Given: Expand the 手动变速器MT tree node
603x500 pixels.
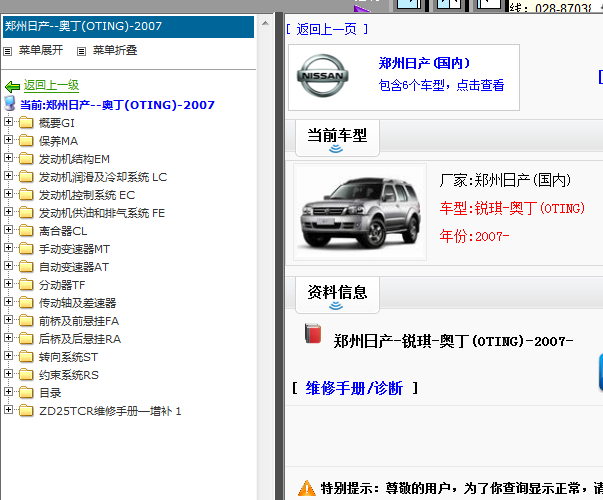Looking at the screenshot, I should click(x=8, y=248).
